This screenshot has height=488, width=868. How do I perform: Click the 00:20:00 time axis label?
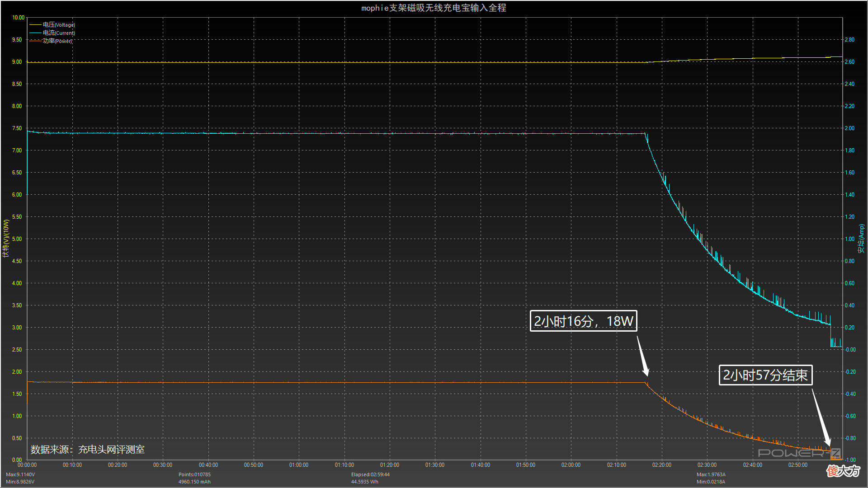(x=118, y=465)
